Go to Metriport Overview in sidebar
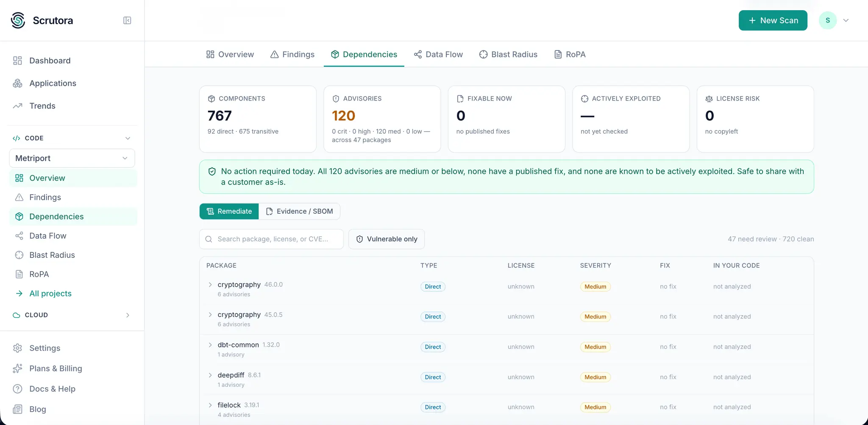868x425 pixels. point(73,178)
